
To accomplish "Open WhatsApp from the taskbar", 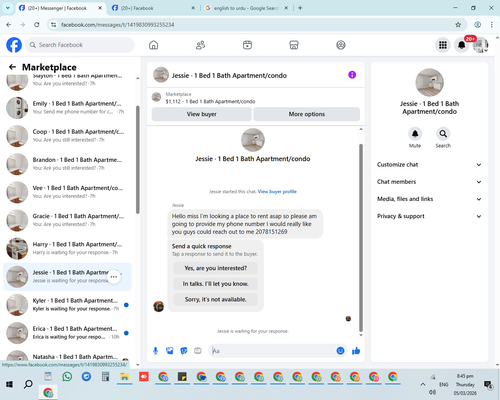I will click(x=67, y=377).
